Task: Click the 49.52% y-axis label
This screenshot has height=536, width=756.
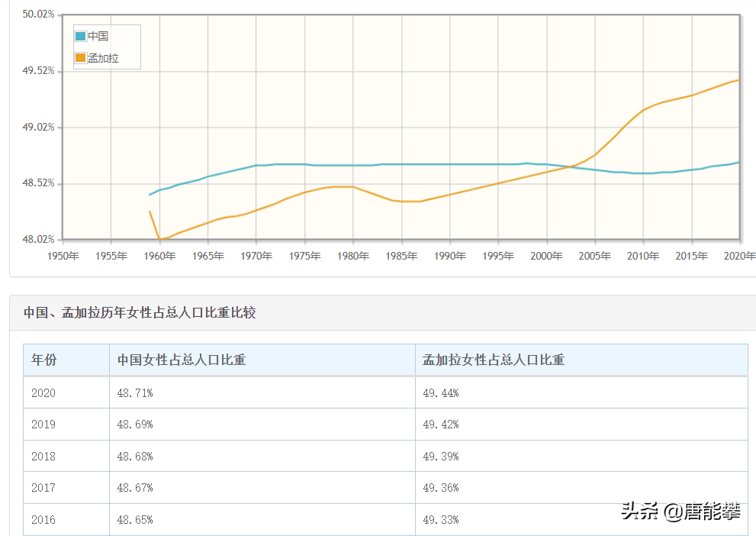Action: click(39, 71)
